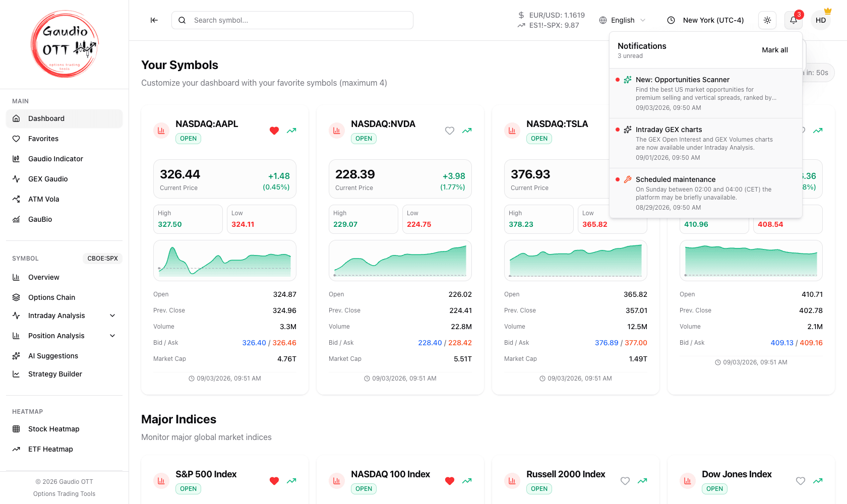Image resolution: width=847 pixels, height=504 pixels.
Task: Unfavorite the NASDAQ 100 Index heart
Action: 450,481
